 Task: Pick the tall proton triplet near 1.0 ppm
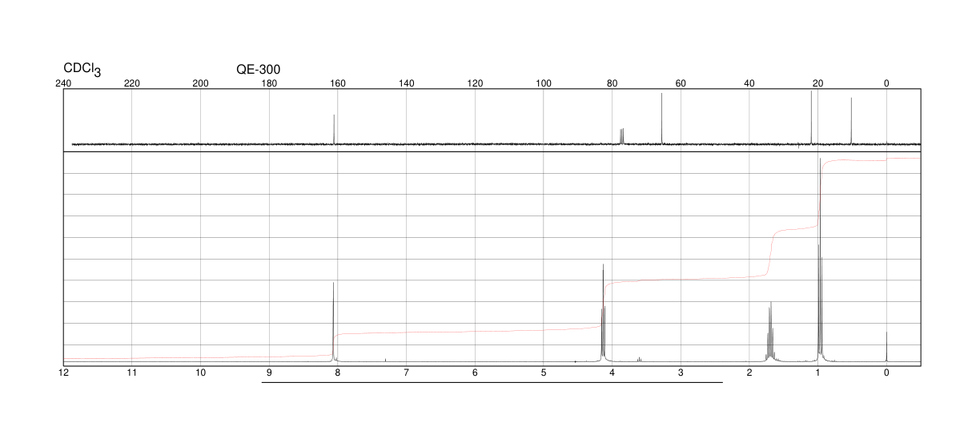pyautogui.click(x=820, y=260)
